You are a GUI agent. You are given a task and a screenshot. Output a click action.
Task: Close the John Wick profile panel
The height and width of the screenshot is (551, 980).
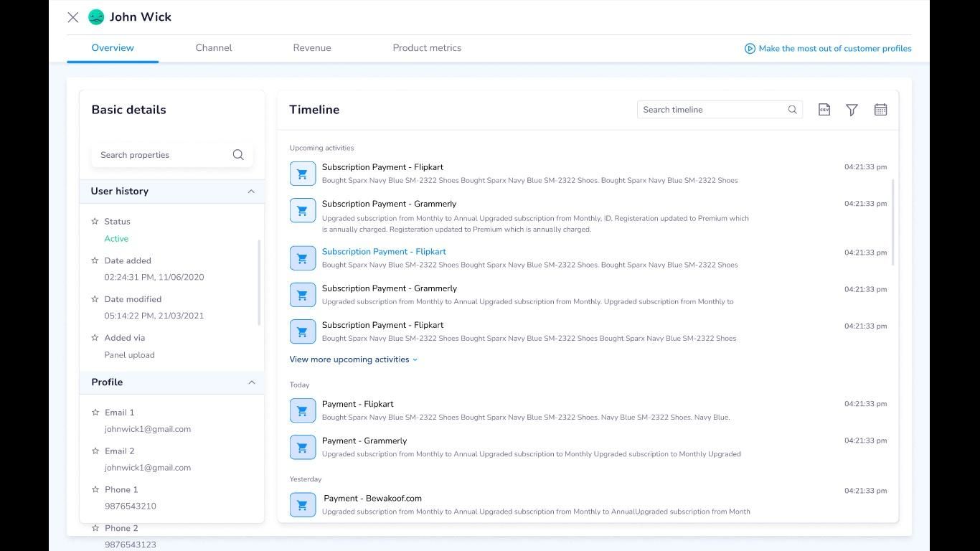[x=73, y=17]
